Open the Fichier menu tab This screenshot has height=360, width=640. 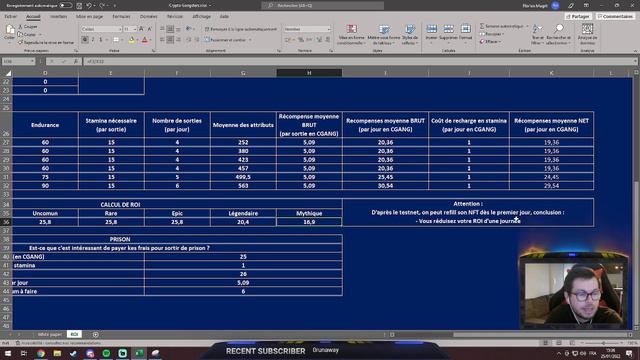(11, 16)
